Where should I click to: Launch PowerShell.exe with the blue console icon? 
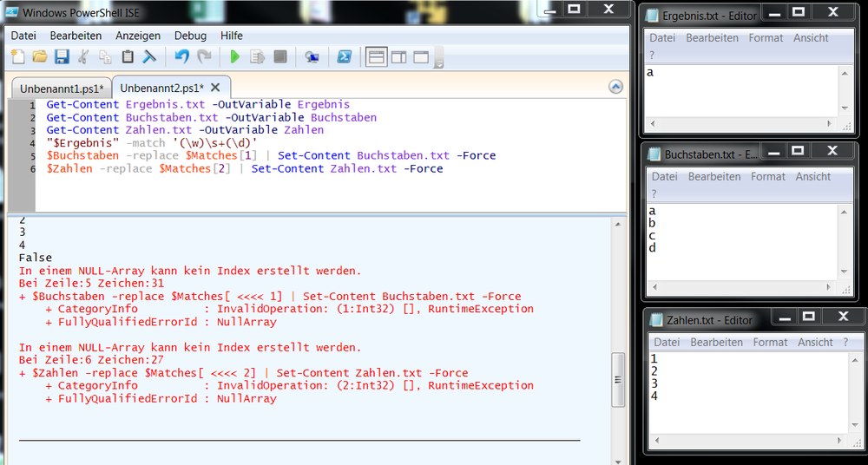pyautogui.click(x=345, y=57)
